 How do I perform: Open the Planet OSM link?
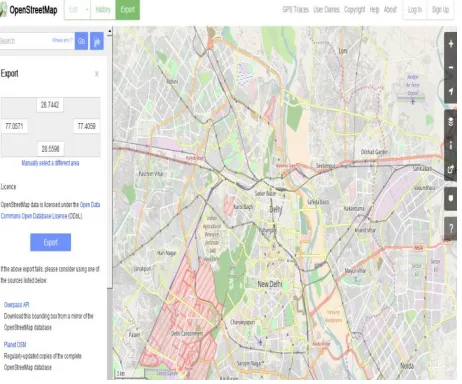coord(15,345)
